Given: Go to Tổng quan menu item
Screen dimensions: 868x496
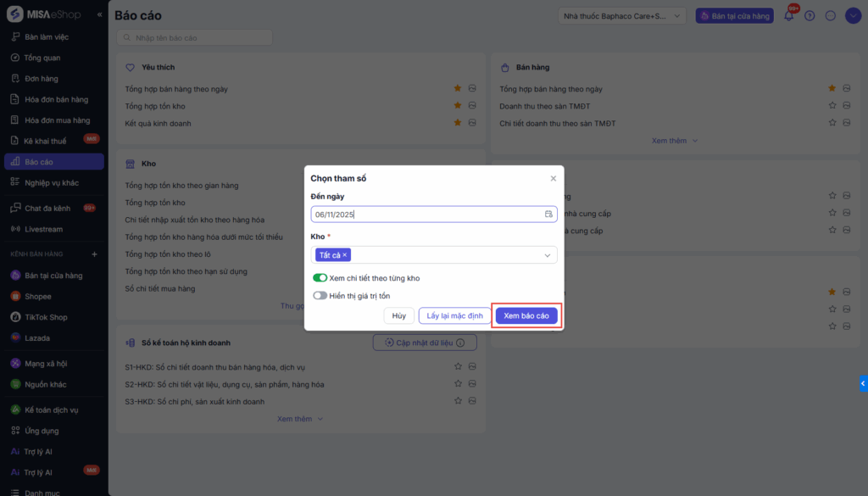Looking at the screenshot, I should [x=42, y=58].
